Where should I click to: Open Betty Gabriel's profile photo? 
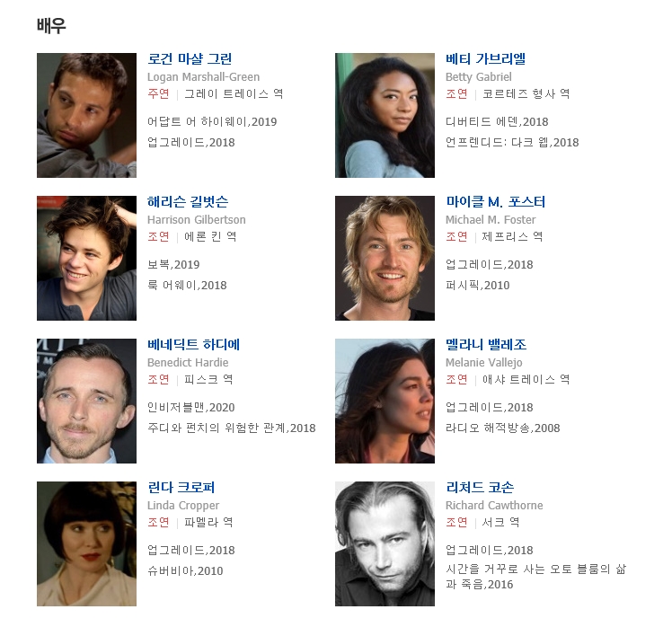point(385,115)
